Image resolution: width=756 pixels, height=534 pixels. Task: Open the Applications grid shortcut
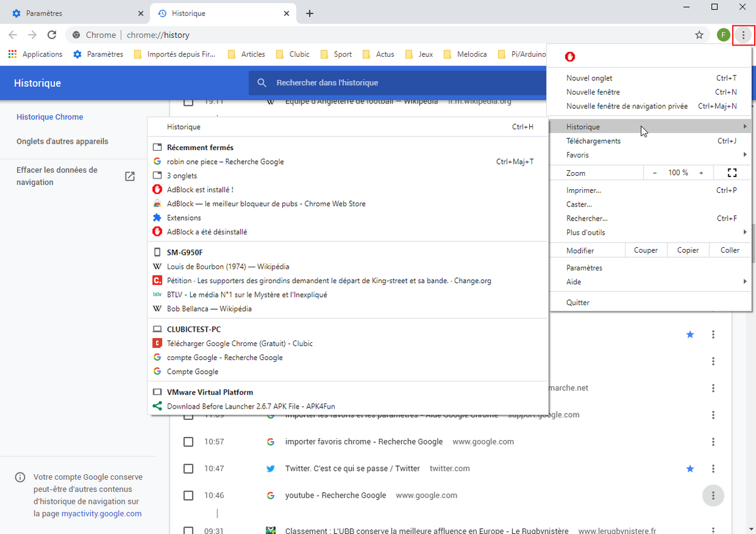point(35,54)
